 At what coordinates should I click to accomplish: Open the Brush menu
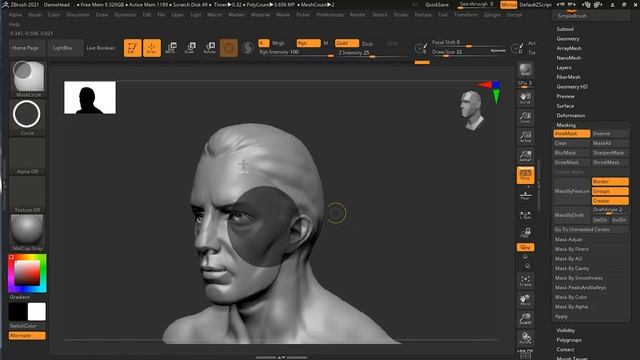(x=35, y=15)
